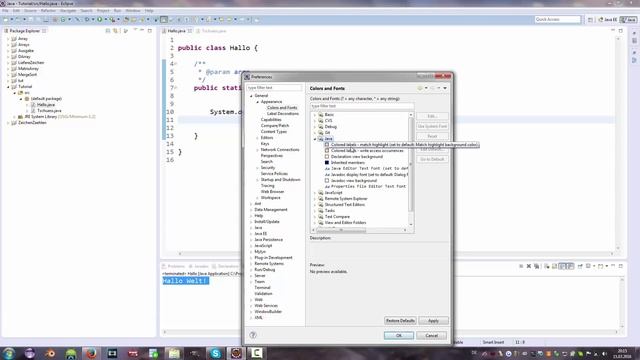This screenshot has height=360, width=640.
Task: Click Cancel in the Preferences dialog
Action: (431, 336)
